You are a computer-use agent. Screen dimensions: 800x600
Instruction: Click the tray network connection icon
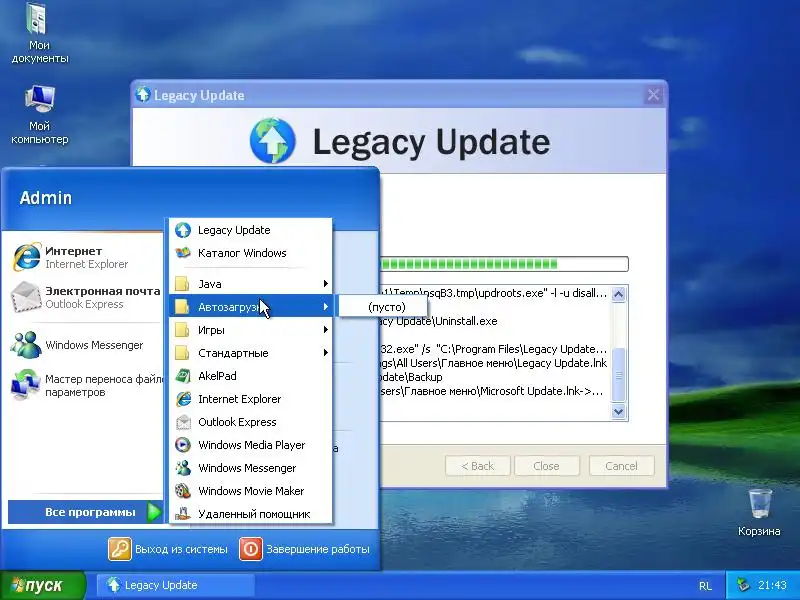[743, 585]
